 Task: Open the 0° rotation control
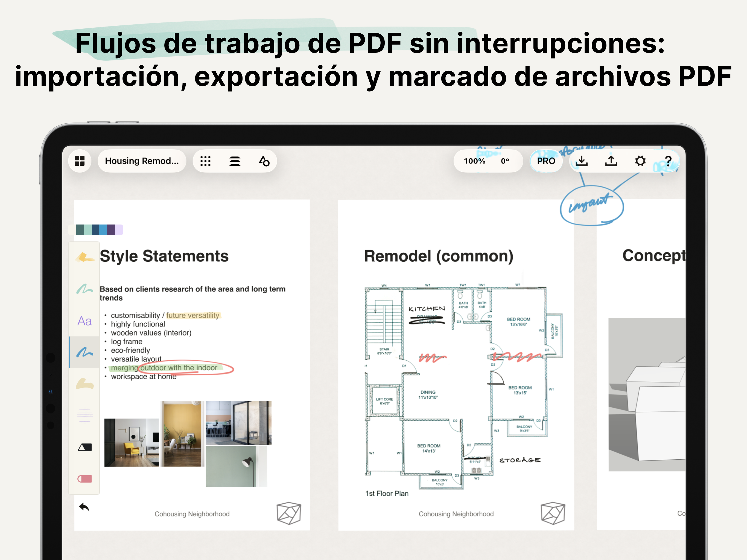(x=505, y=161)
